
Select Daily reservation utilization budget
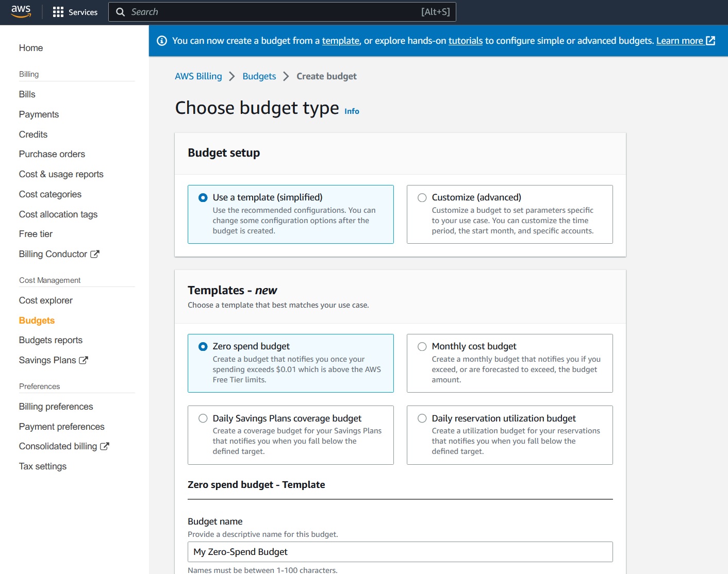[x=422, y=418]
